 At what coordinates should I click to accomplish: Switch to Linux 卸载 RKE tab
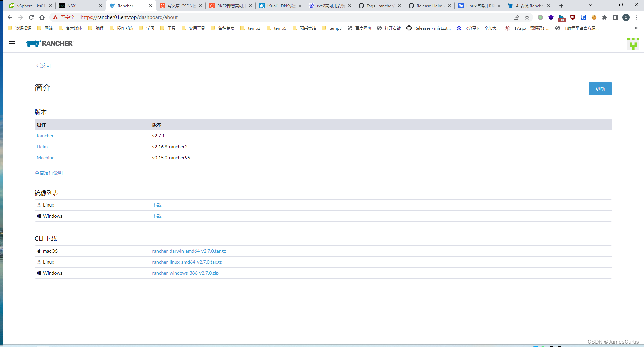pyautogui.click(x=479, y=6)
